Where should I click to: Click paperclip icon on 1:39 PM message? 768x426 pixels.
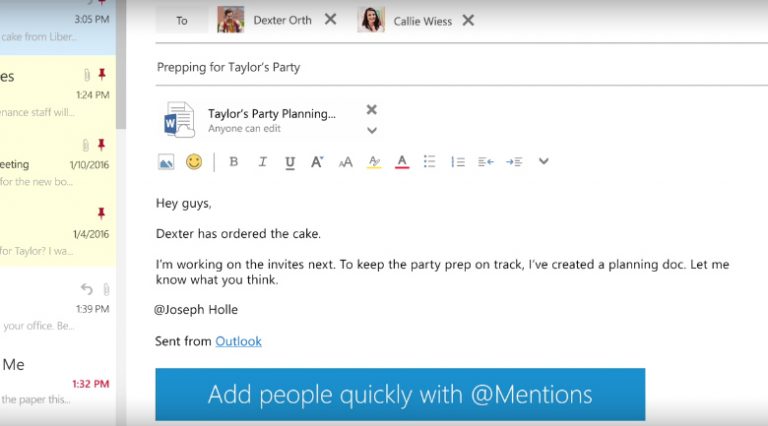(106, 289)
